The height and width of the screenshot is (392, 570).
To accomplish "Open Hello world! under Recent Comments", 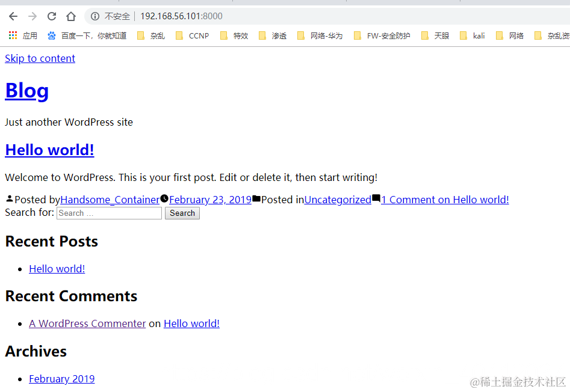I will click(x=191, y=324).
